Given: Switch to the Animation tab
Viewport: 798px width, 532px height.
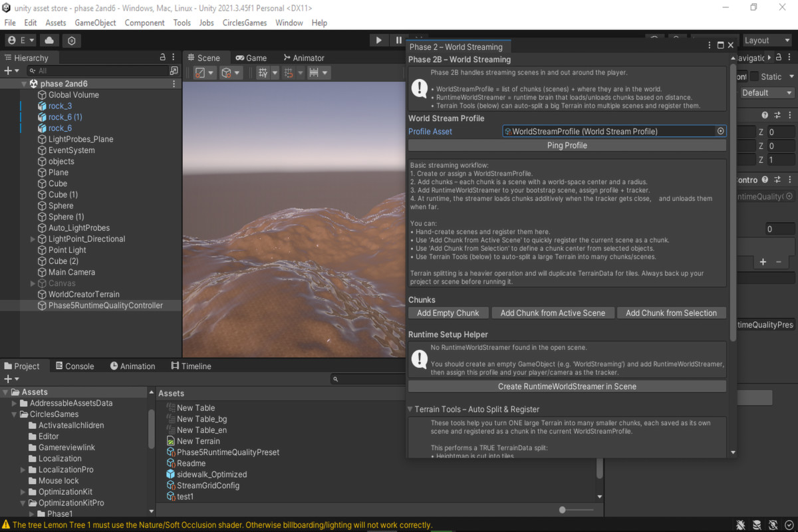Looking at the screenshot, I should pos(132,366).
